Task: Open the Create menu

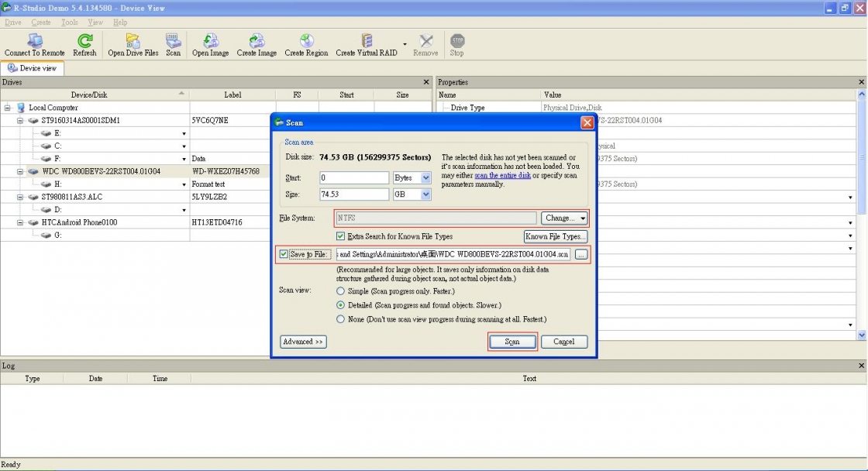Action: click(x=41, y=22)
